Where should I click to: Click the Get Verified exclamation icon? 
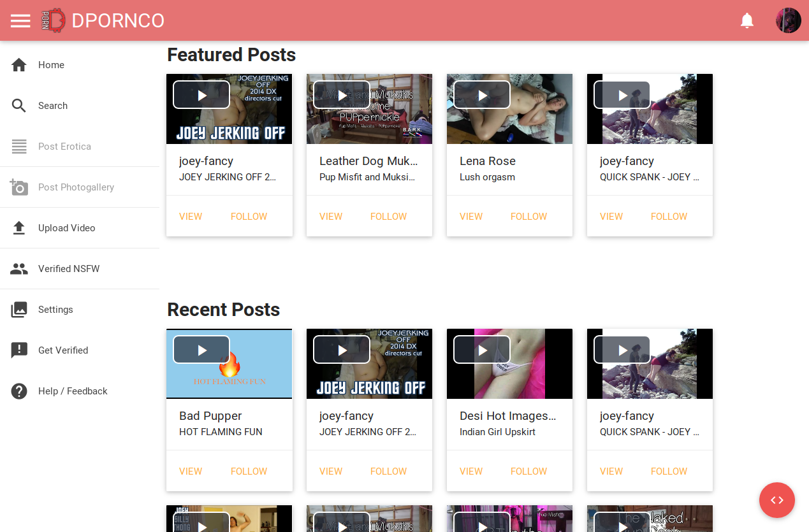[x=19, y=350]
